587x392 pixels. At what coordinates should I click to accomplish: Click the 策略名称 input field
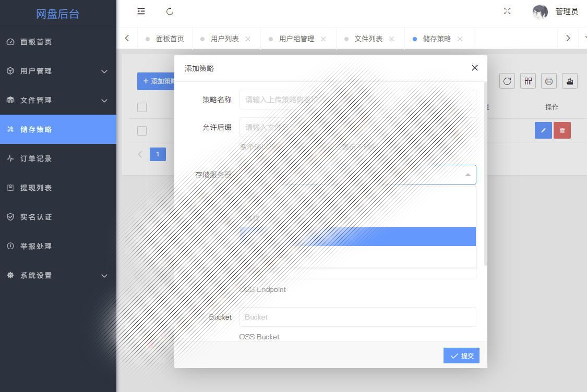[x=358, y=100]
